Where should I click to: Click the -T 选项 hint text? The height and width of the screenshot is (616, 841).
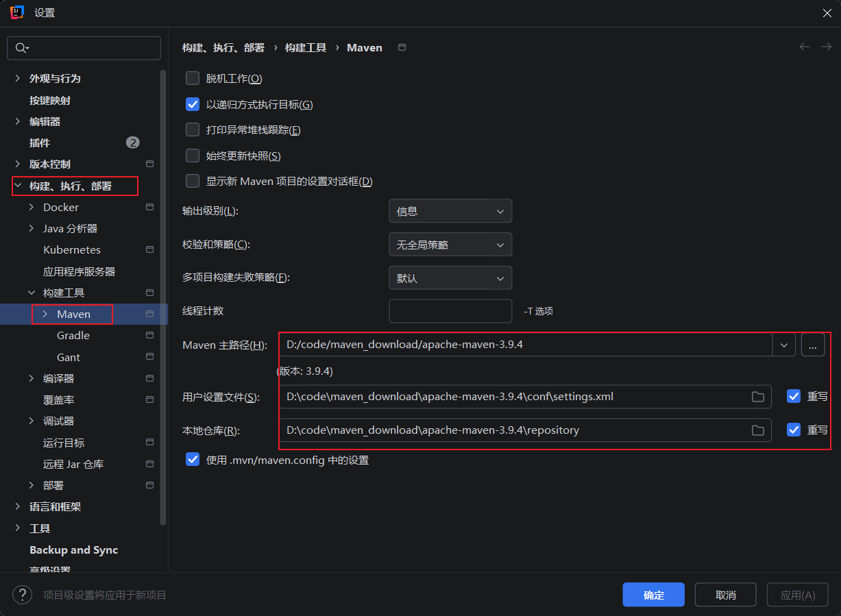(538, 311)
